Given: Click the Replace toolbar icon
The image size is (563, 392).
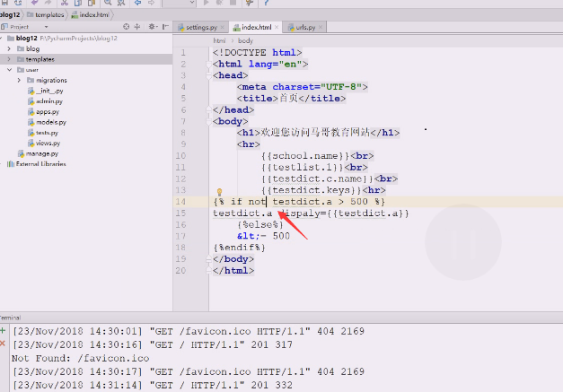Looking at the screenshot, I should pos(121,2).
